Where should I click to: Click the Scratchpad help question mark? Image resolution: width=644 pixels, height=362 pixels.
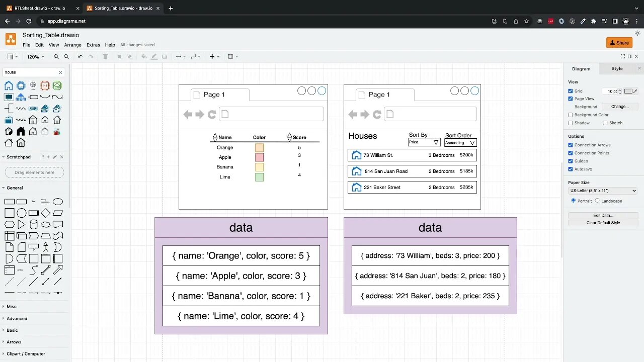43,157
